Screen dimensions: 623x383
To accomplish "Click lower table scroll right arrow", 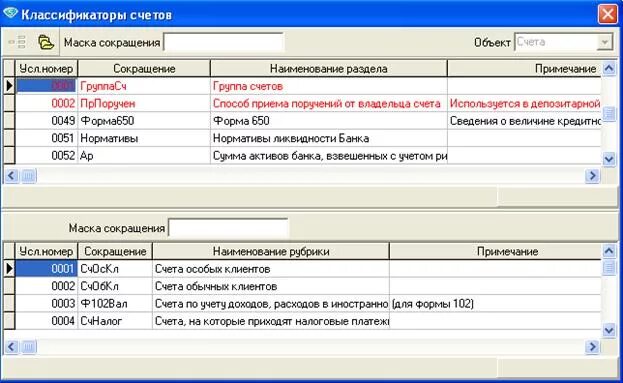I will coord(592,346).
